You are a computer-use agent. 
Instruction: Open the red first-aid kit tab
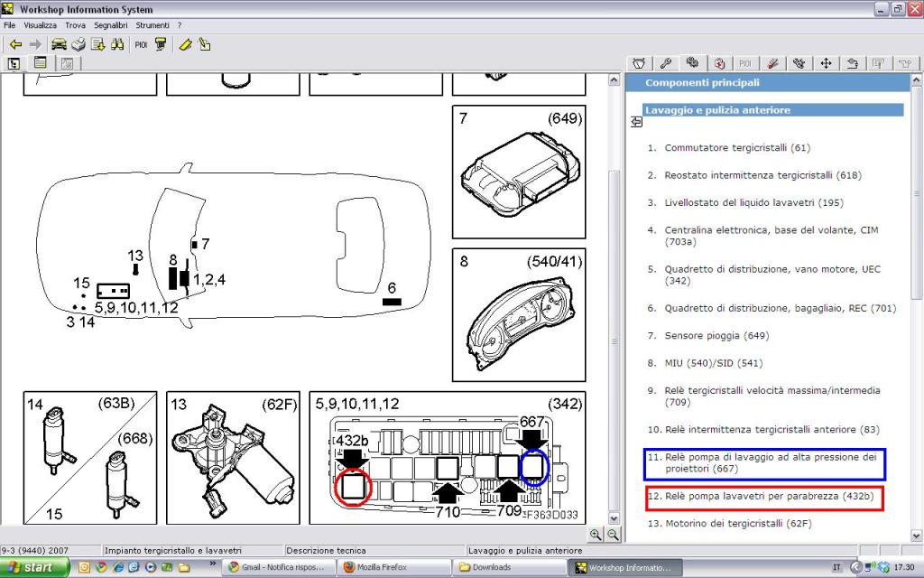(719, 63)
